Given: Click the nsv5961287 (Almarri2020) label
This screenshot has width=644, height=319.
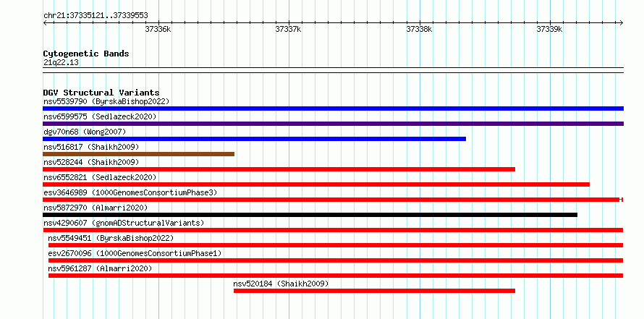Looking at the screenshot, I should click(100, 268).
